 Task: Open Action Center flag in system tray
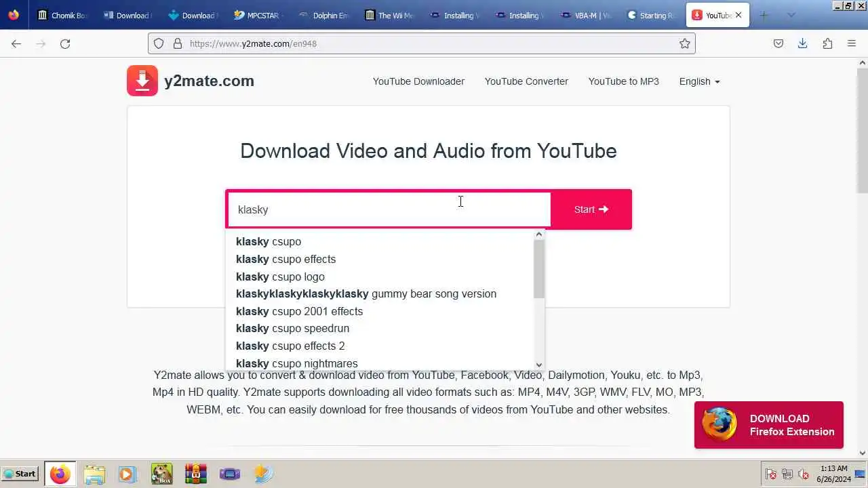pos(771,474)
